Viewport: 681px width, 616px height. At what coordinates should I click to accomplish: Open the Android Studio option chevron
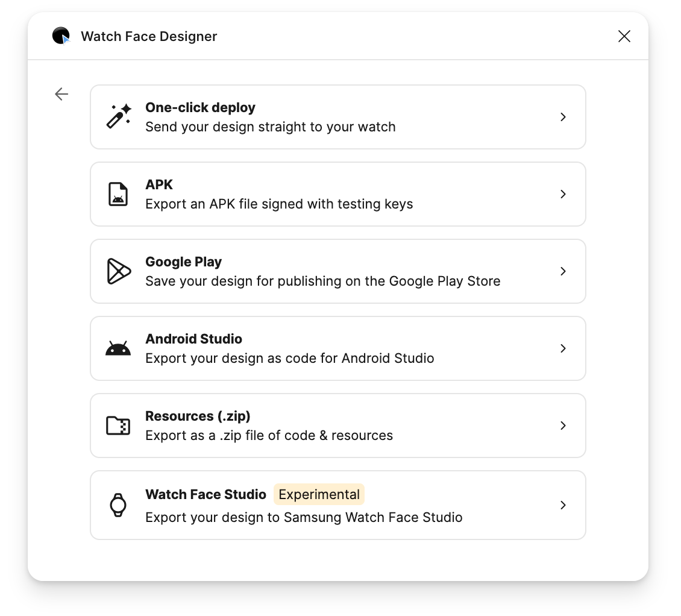(x=563, y=348)
